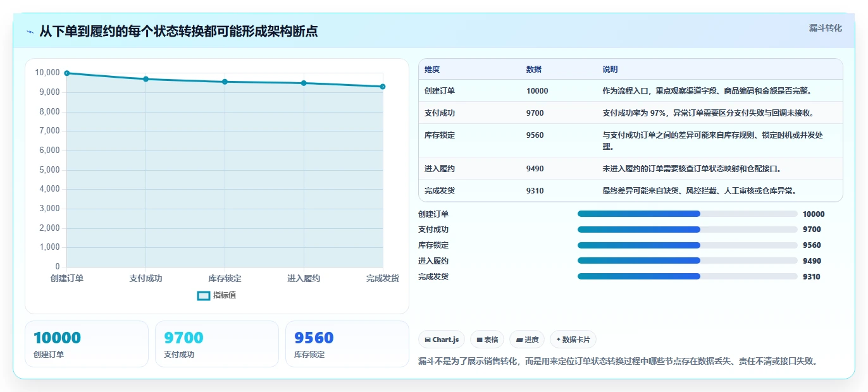Click the 支付成功 x-axis label on the chart
The height and width of the screenshot is (392, 868).
[x=146, y=279]
